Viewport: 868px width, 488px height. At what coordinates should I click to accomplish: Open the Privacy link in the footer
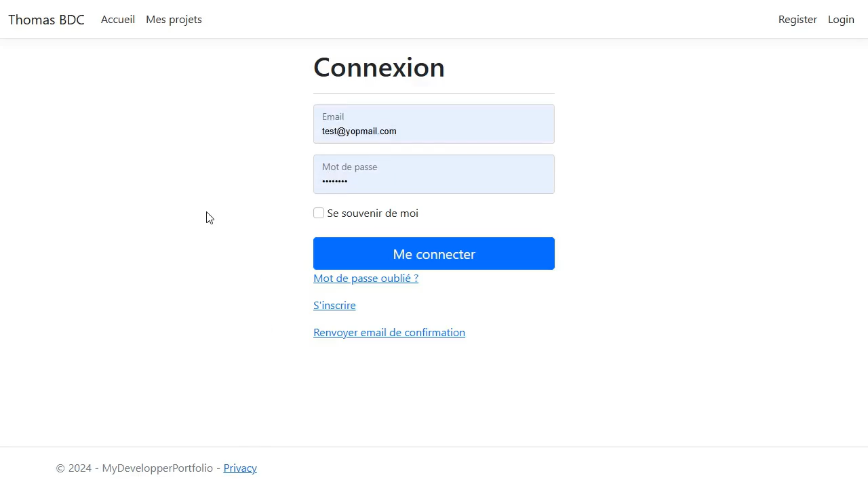tap(240, 468)
